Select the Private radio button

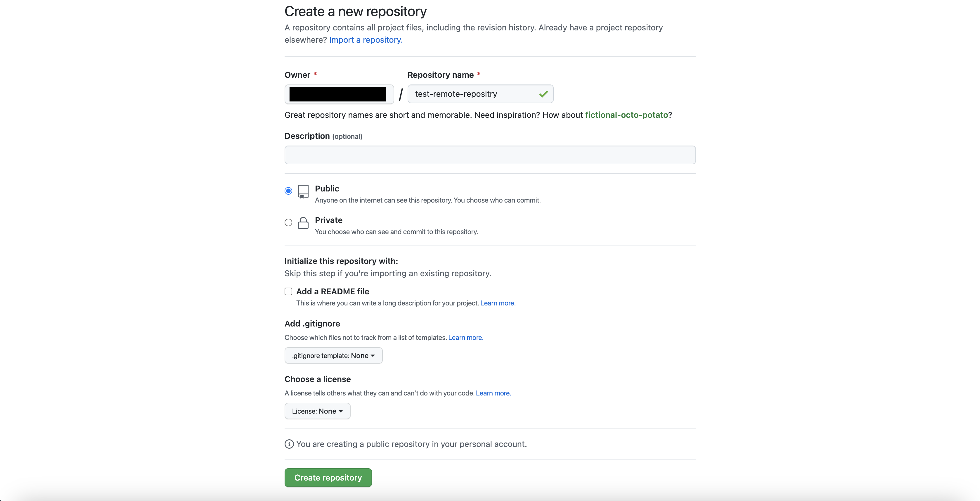point(288,222)
